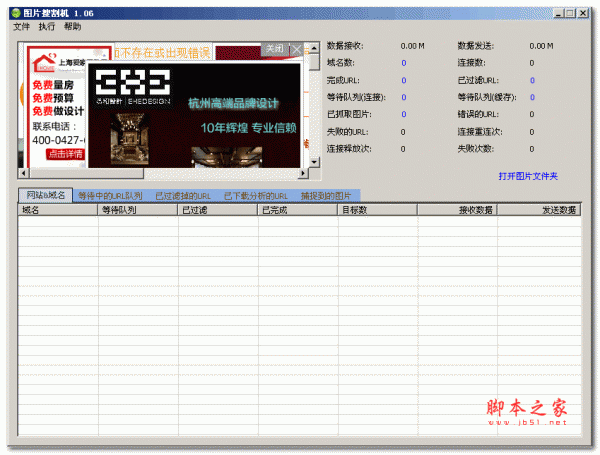600x455 pixels.
Task: Click the 连接释放次 label
Action: coord(349,149)
